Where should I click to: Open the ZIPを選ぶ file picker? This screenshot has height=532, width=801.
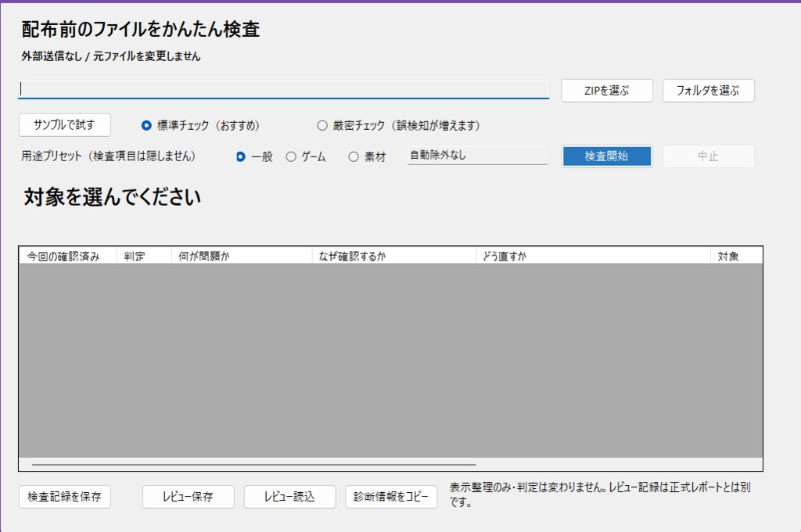pos(607,91)
